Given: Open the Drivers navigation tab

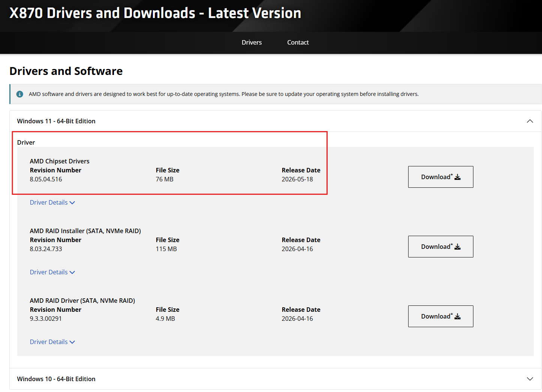Looking at the screenshot, I should pos(252,42).
